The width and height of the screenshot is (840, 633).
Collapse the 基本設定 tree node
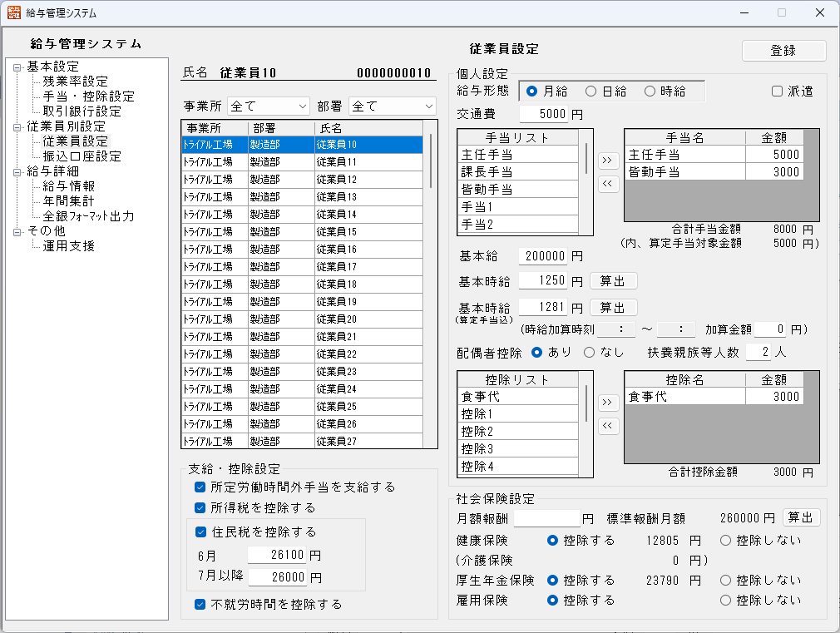(x=17, y=67)
